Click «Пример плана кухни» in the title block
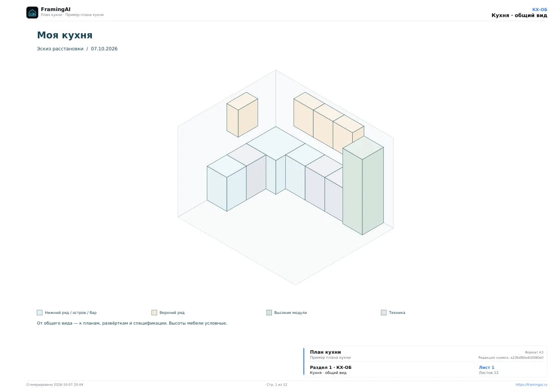 pyautogui.click(x=330, y=357)
